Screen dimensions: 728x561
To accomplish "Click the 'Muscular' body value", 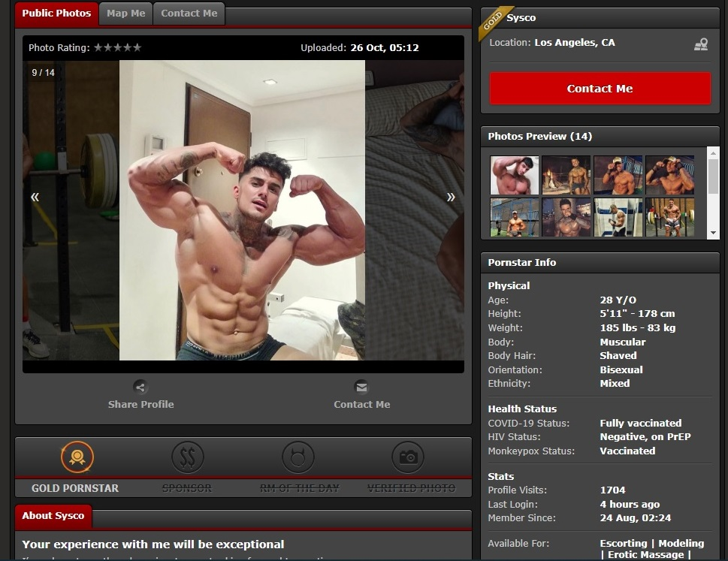I will point(623,342).
